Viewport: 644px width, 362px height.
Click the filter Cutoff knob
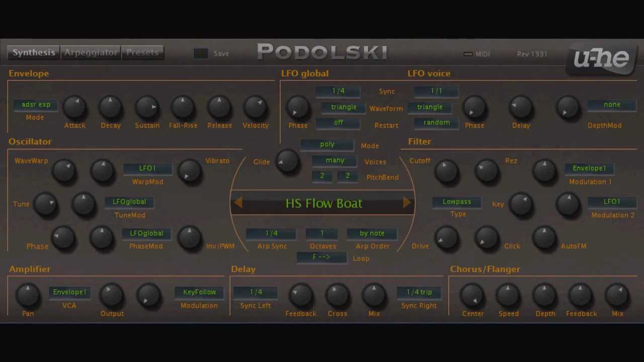click(x=446, y=171)
